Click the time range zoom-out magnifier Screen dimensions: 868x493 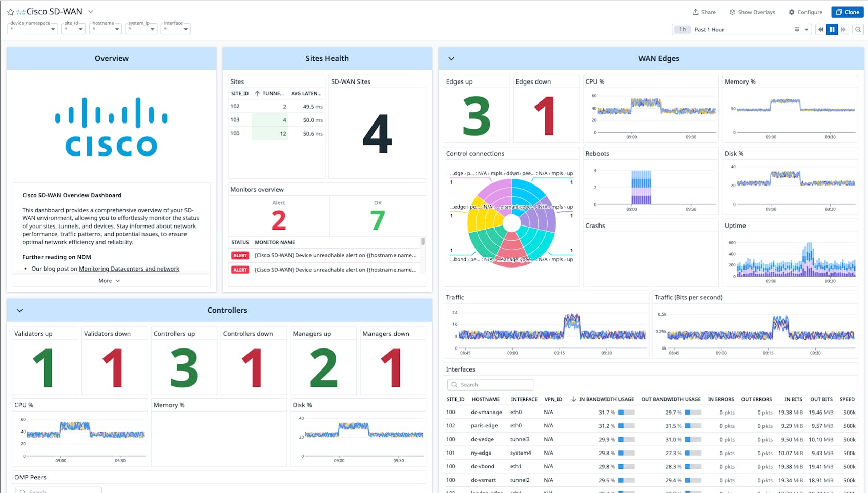(858, 29)
